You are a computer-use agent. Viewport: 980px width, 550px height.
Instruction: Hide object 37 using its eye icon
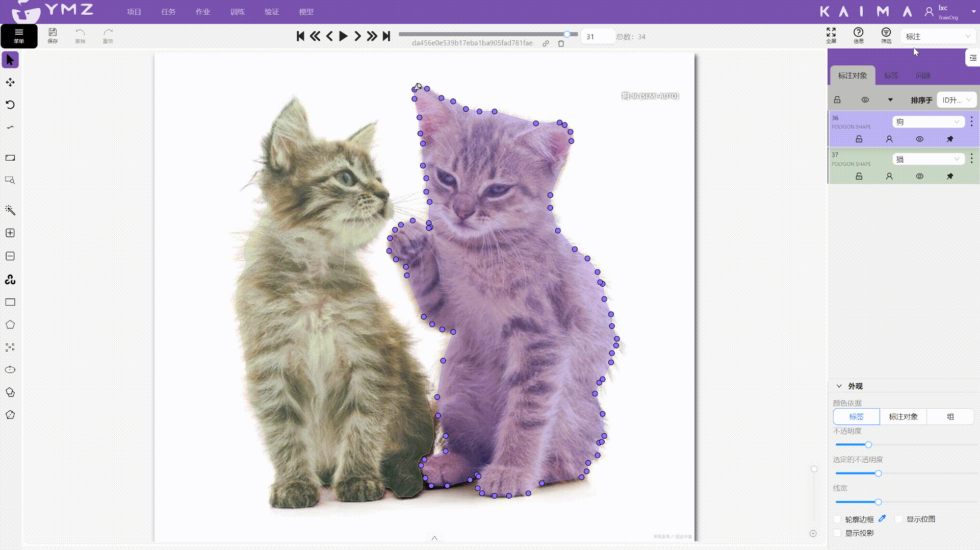pos(919,177)
